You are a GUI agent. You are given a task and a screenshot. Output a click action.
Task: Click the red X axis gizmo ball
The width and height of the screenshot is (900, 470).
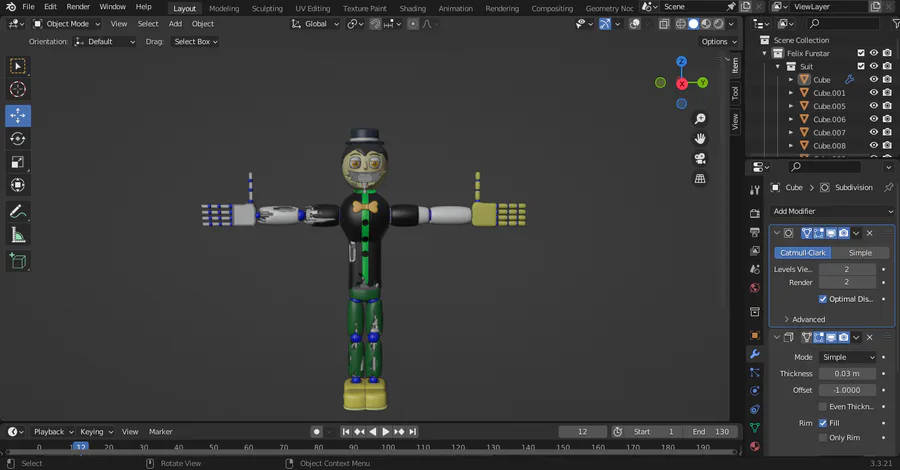(681, 84)
